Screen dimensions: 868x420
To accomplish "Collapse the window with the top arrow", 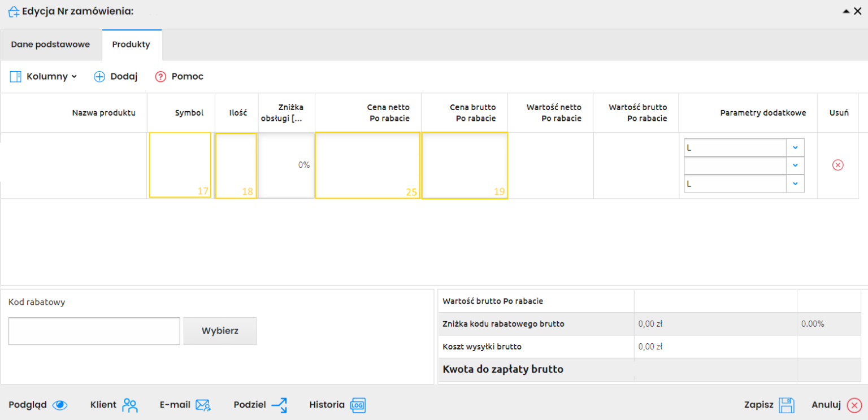I will (846, 11).
